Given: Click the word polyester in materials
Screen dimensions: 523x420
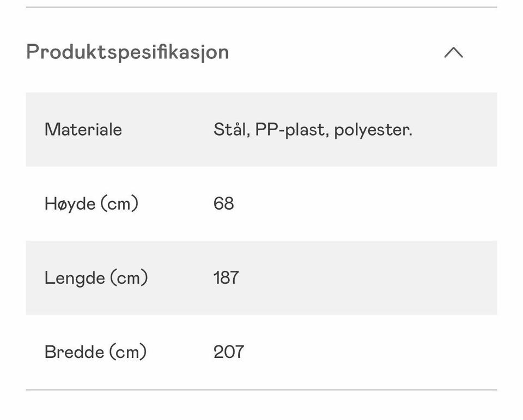Looking at the screenshot, I should 372,130.
